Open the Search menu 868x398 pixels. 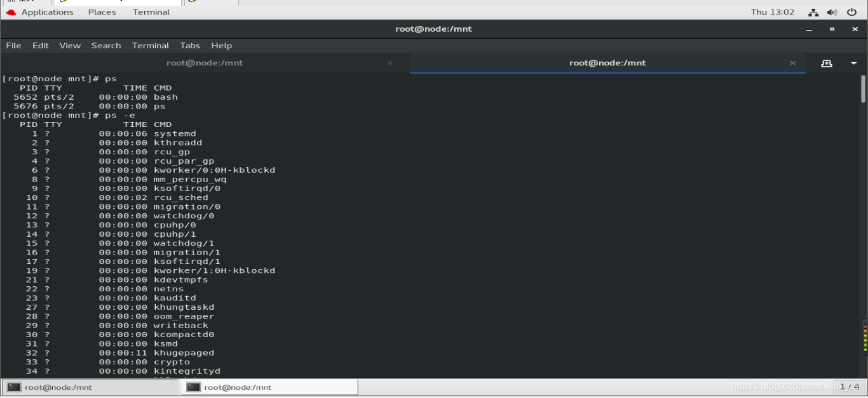(106, 46)
